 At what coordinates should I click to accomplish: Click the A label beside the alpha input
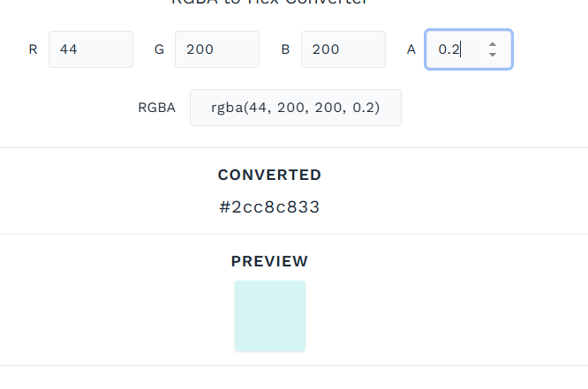point(411,49)
